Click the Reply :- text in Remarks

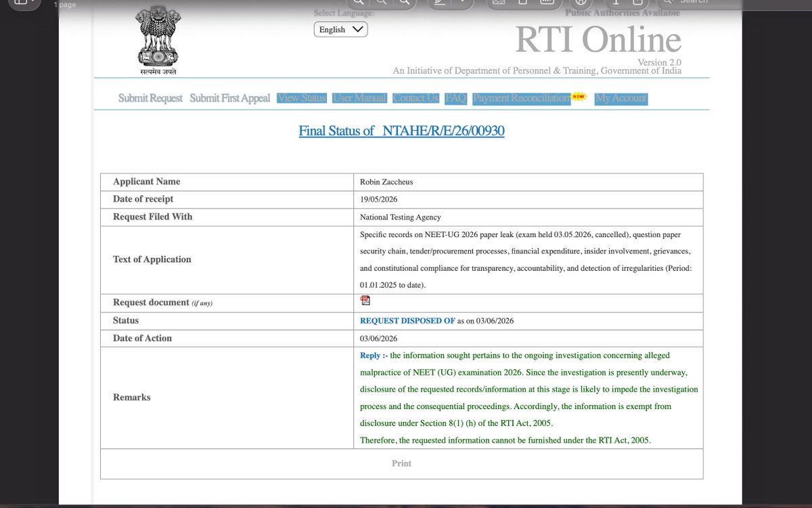click(374, 355)
